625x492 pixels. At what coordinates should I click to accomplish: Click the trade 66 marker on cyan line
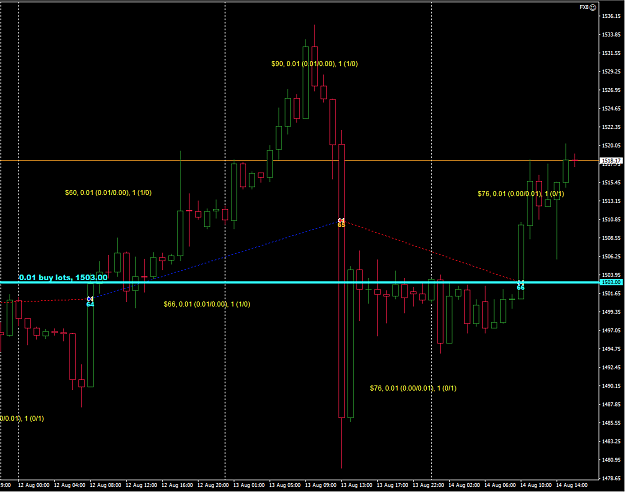pos(521,285)
